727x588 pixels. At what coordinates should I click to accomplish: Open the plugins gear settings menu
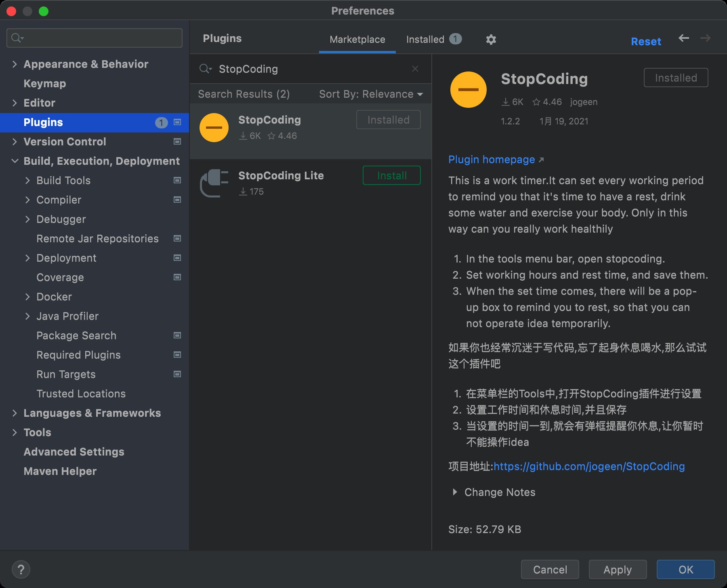coord(491,40)
